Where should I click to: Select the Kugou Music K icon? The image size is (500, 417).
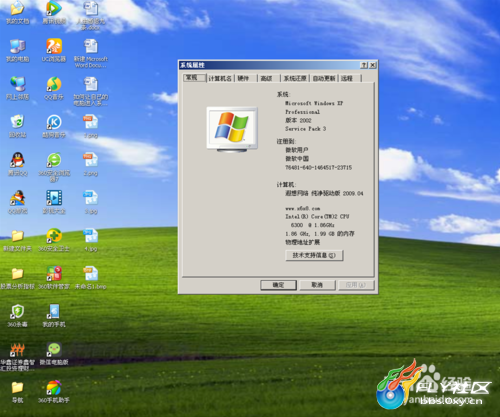[54, 122]
